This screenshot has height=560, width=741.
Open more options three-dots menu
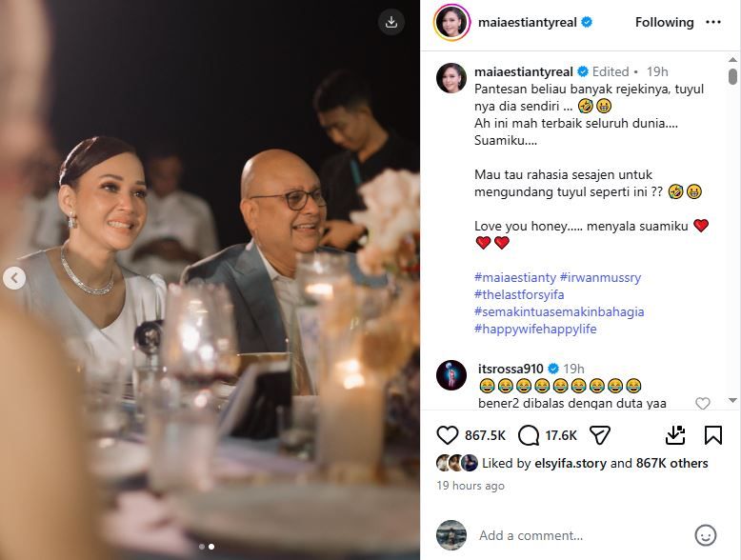point(713,22)
